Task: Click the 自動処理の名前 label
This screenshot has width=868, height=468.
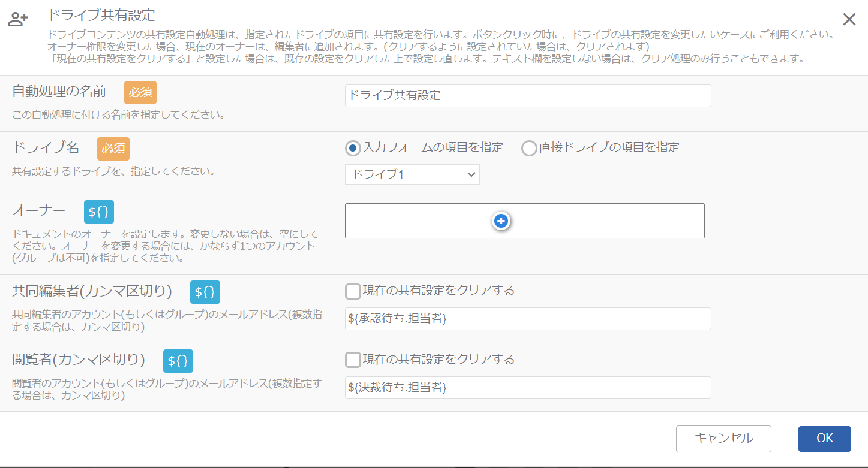Action: pos(59,92)
